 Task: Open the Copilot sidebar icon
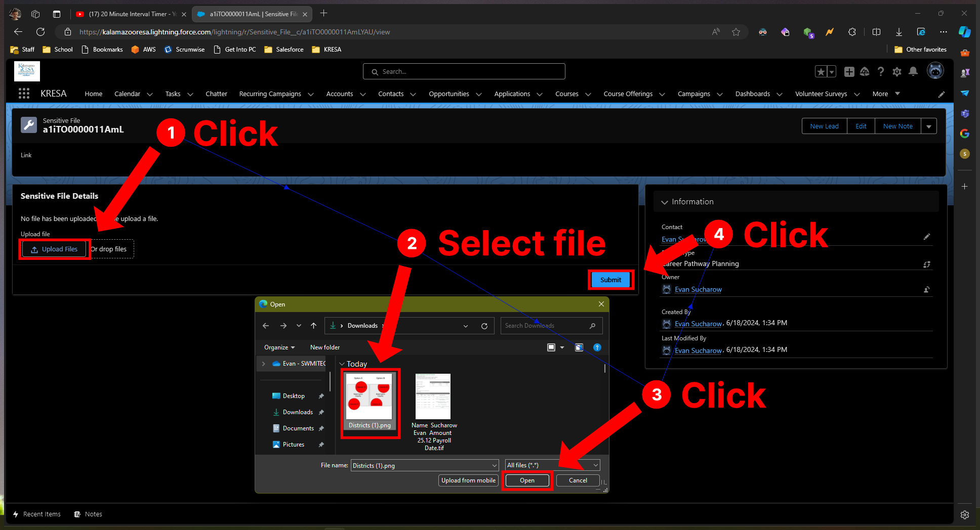pyautogui.click(x=965, y=32)
